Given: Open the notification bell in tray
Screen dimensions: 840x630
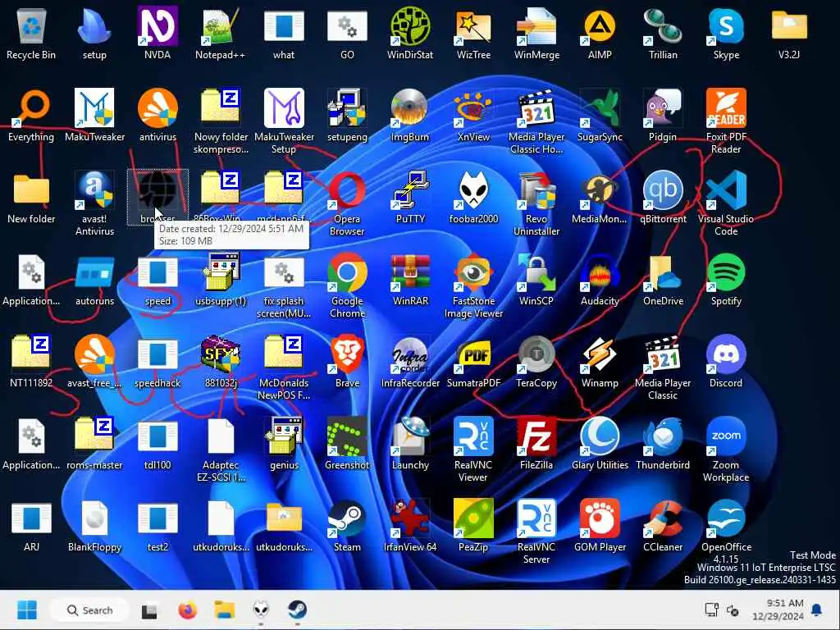Looking at the screenshot, I should tap(817, 609).
